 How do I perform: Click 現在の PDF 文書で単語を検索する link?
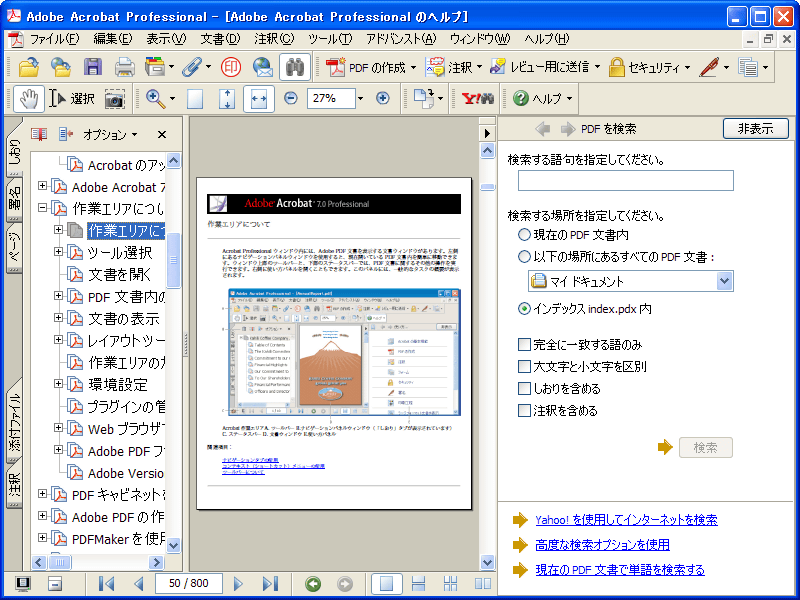click(x=619, y=569)
